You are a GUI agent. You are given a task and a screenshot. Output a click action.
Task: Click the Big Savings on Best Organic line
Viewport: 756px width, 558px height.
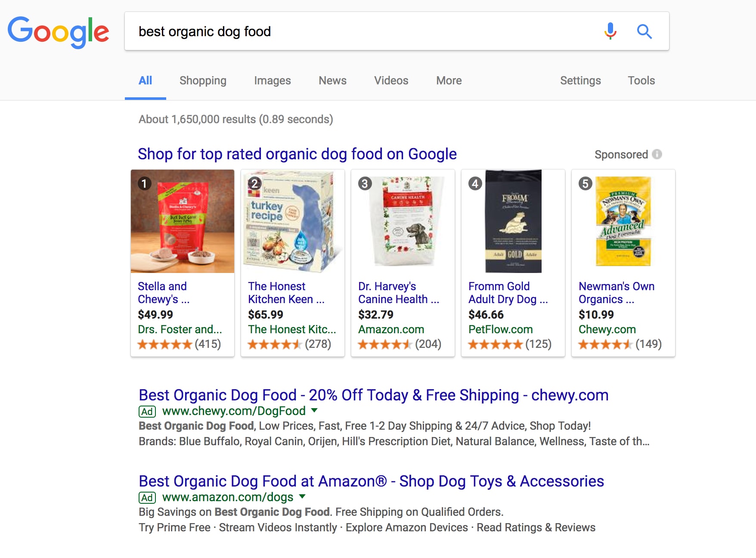pyautogui.click(x=321, y=512)
